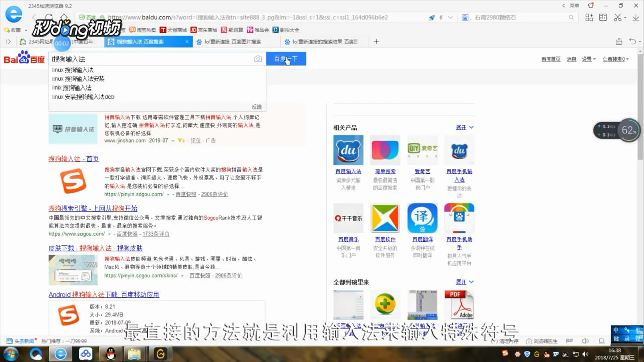Open 2906条评价 under 搜狗输入法首页 result
This screenshot has height=362, width=644.
tap(215, 194)
